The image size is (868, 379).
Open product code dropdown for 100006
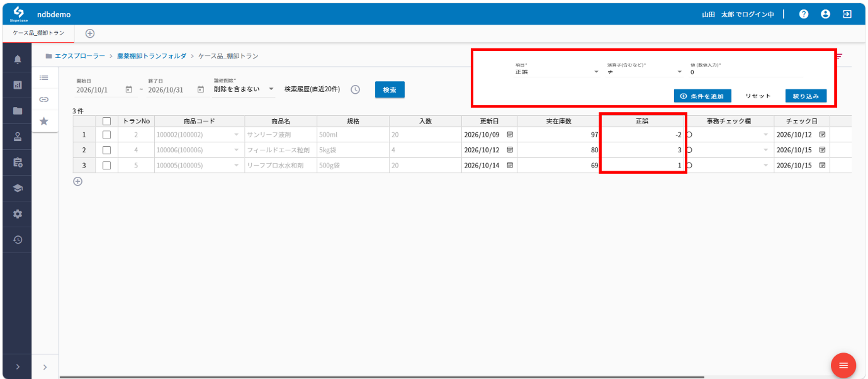(236, 150)
